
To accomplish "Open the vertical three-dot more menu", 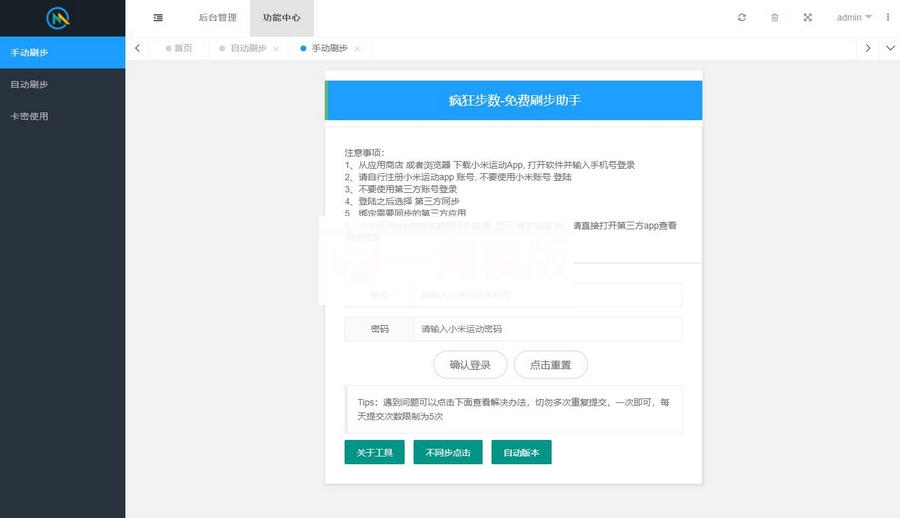I will coord(887,18).
